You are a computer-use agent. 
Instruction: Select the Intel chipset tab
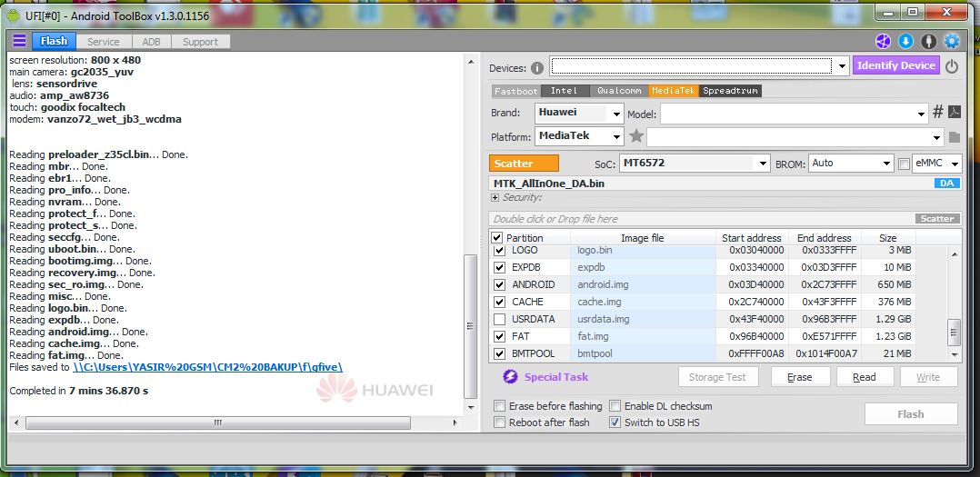tap(565, 91)
